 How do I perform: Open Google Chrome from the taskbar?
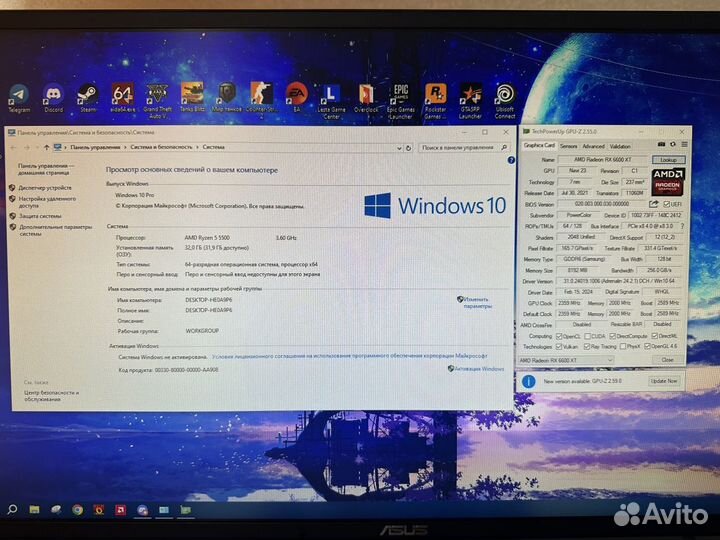point(78,510)
